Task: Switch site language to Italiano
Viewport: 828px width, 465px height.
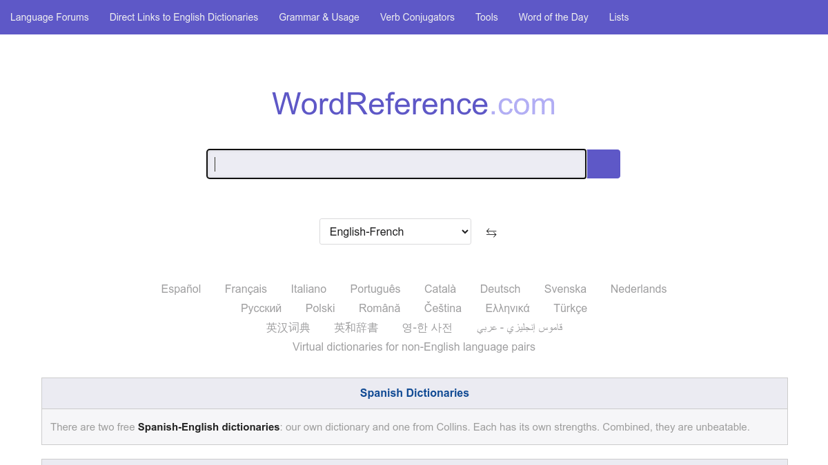Action: pos(308,289)
